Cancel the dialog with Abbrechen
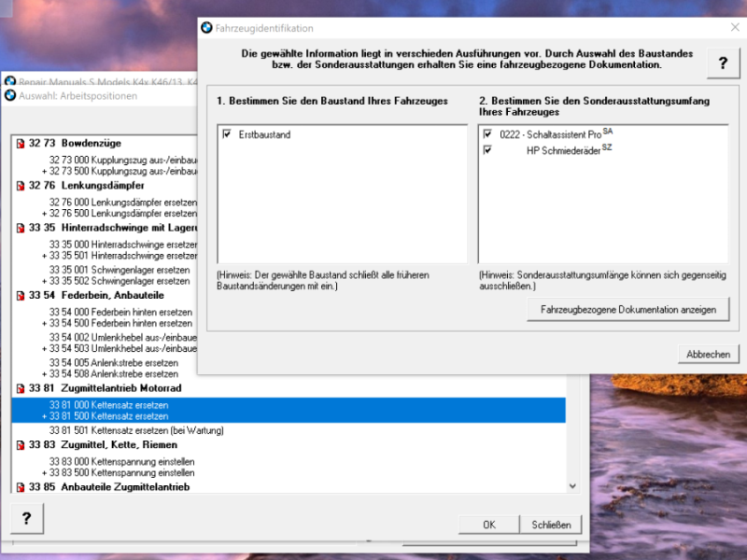The image size is (747, 560). coord(708,355)
